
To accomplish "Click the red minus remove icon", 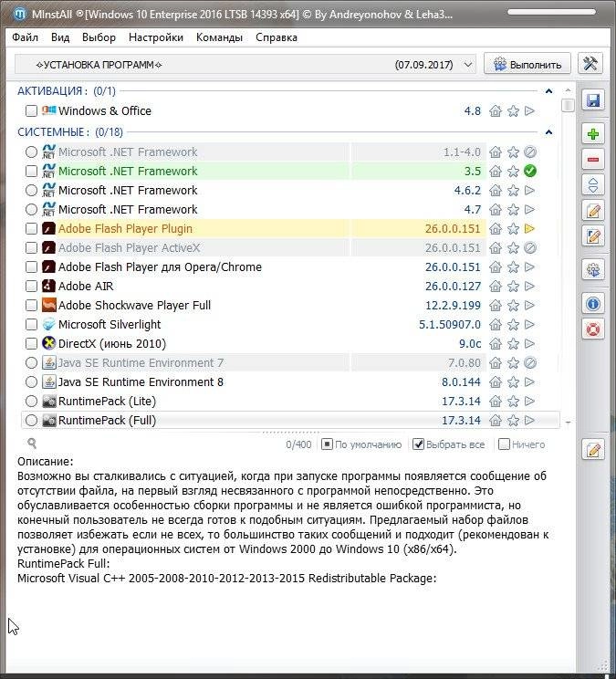I will coord(592,160).
